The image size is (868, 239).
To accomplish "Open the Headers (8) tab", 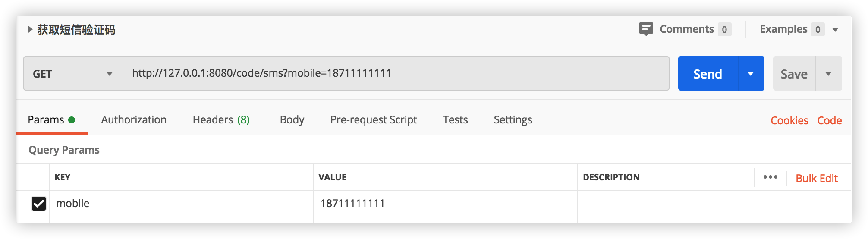I will coord(221,120).
